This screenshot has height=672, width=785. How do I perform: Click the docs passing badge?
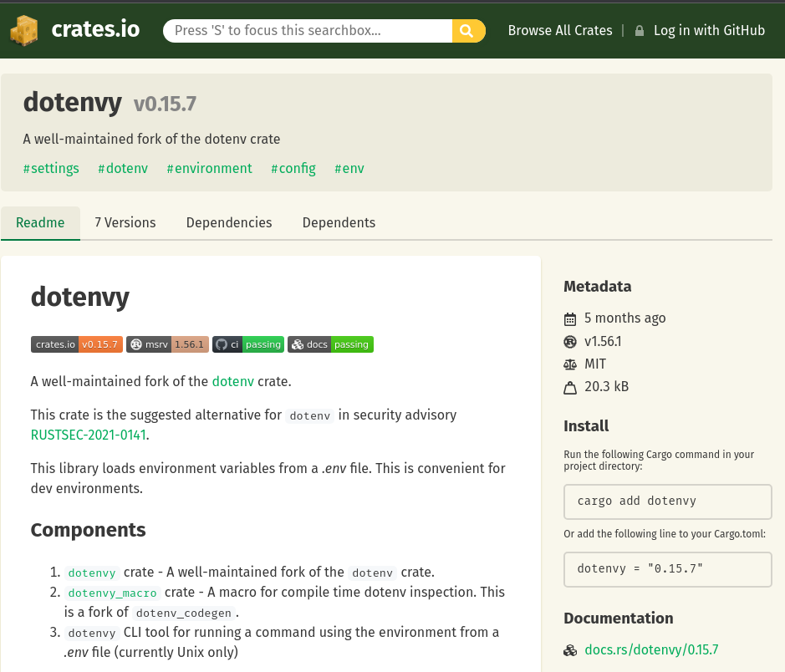tap(330, 344)
